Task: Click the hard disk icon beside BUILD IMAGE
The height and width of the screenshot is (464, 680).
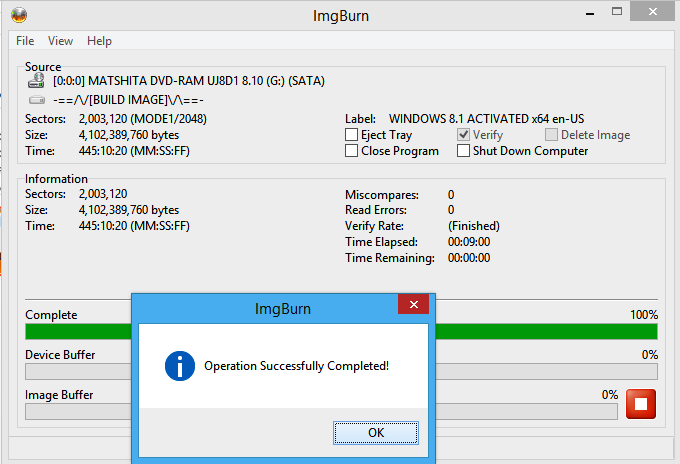Action: (37, 100)
